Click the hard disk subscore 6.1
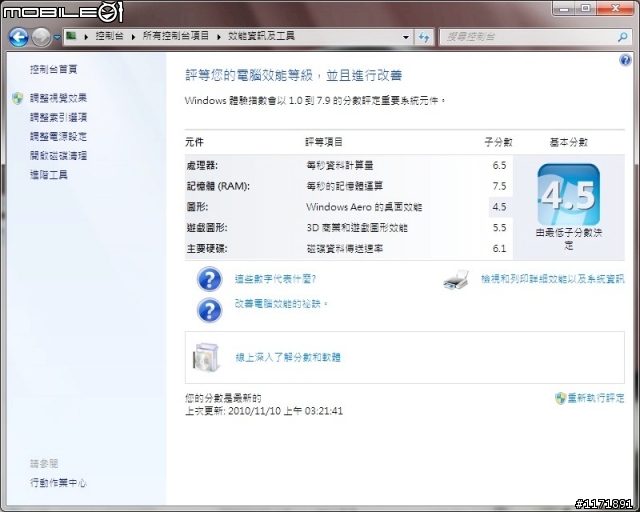640x512 pixels. tap(499, 249)
